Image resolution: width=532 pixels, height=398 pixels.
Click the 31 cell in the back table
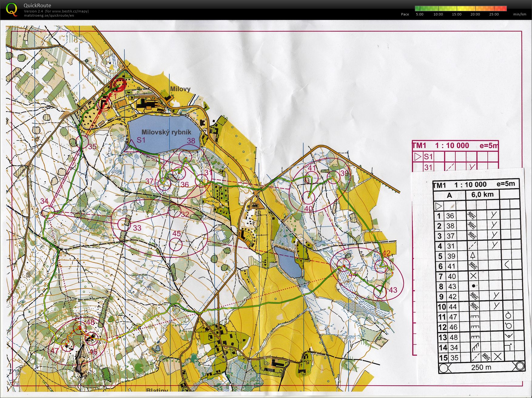(x=428, y=167)
